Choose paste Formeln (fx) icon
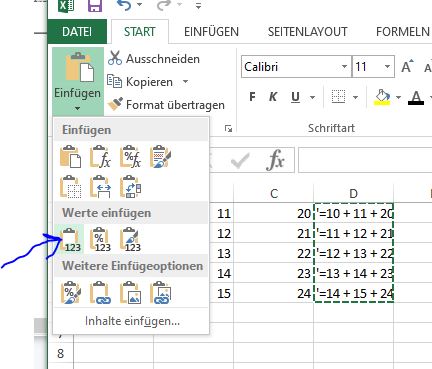The width and height of the screenshot is (432, 369). click(100, 156)
